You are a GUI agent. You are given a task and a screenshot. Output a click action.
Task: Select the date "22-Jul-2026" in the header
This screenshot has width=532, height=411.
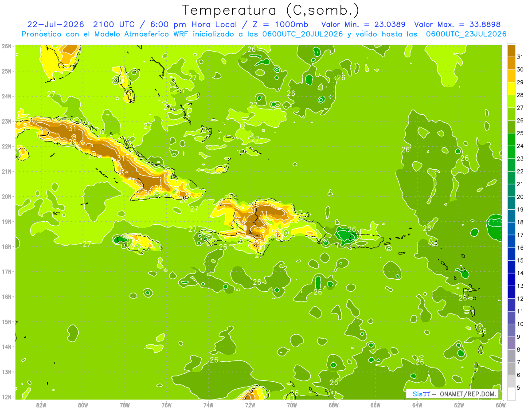pos(56,24)
